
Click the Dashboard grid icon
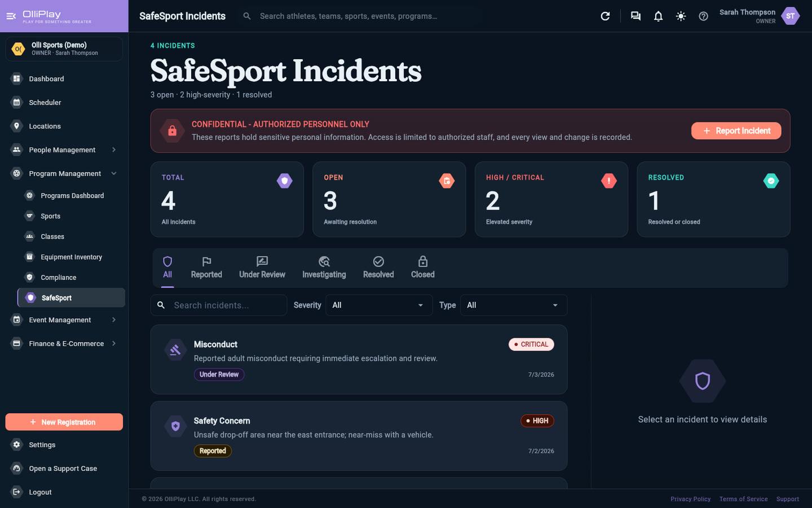click(x=16, y=78)
